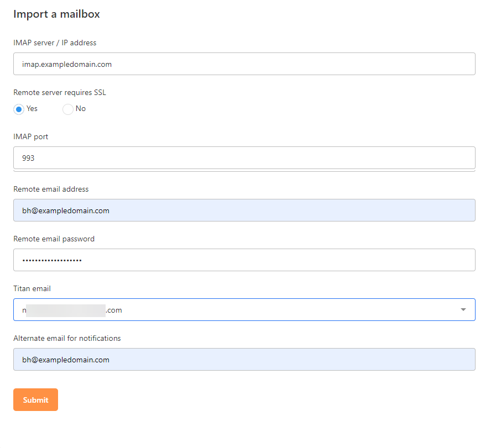Click the Remote email address field
This screenshot has height=448, width=496.
[244, 210]
